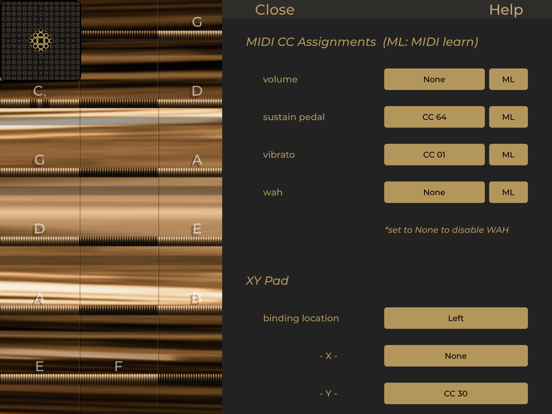Change XY Pad binding location Left

pos(456,318)
